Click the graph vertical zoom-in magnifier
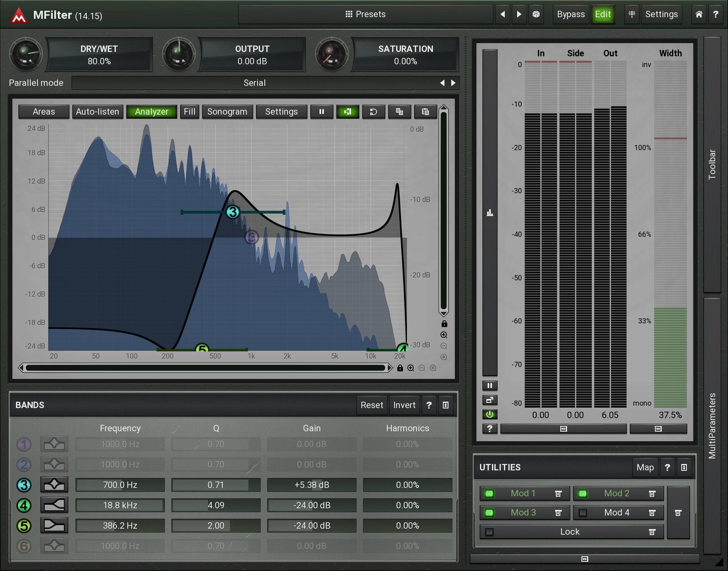728x571 pixels. pos(444,335)
